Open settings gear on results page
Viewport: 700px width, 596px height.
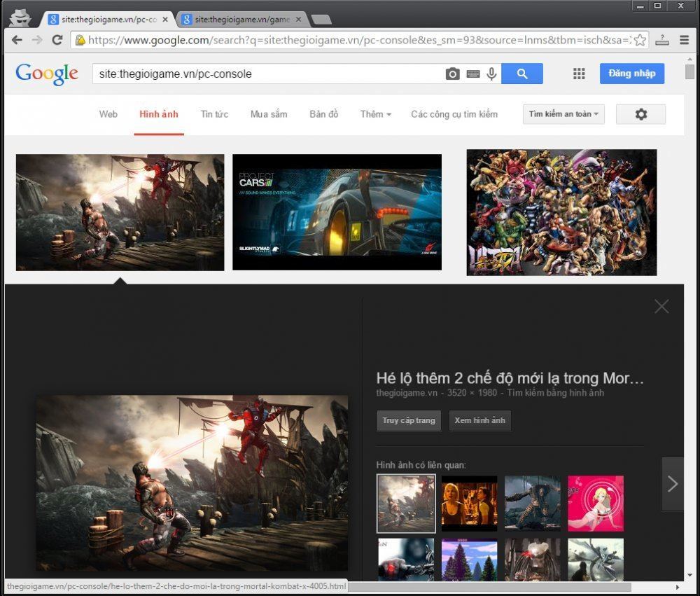[x=640, y=114]
